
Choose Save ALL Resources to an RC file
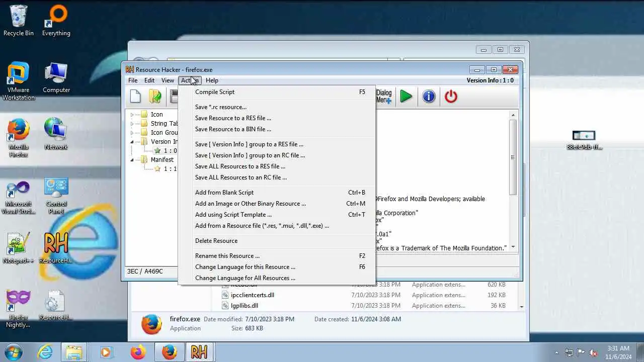tap(277, 177)
